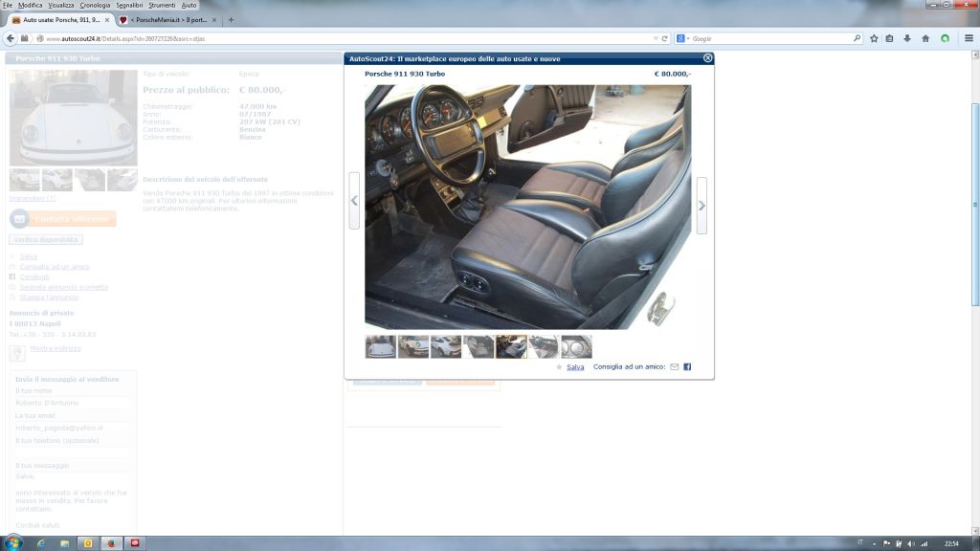Click the 'Segnala annuncio scorretto' link
The image size is (980, 551).
64,287
